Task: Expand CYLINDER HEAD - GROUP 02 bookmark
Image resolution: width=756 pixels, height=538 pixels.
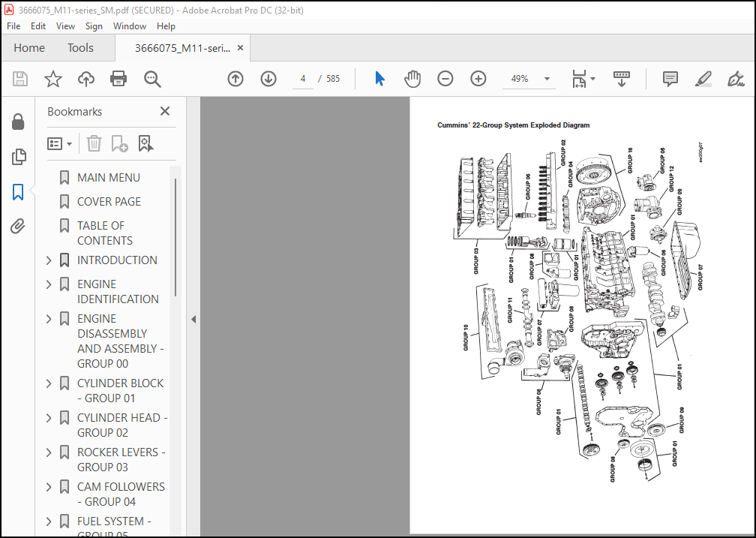Action: (x=49, y=418)
